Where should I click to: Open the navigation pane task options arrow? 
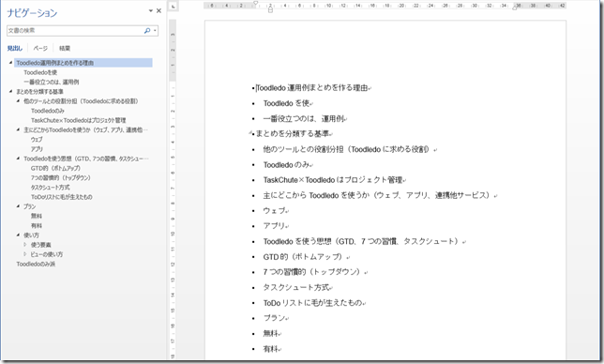pyautogui.click(x=151, y=10)
